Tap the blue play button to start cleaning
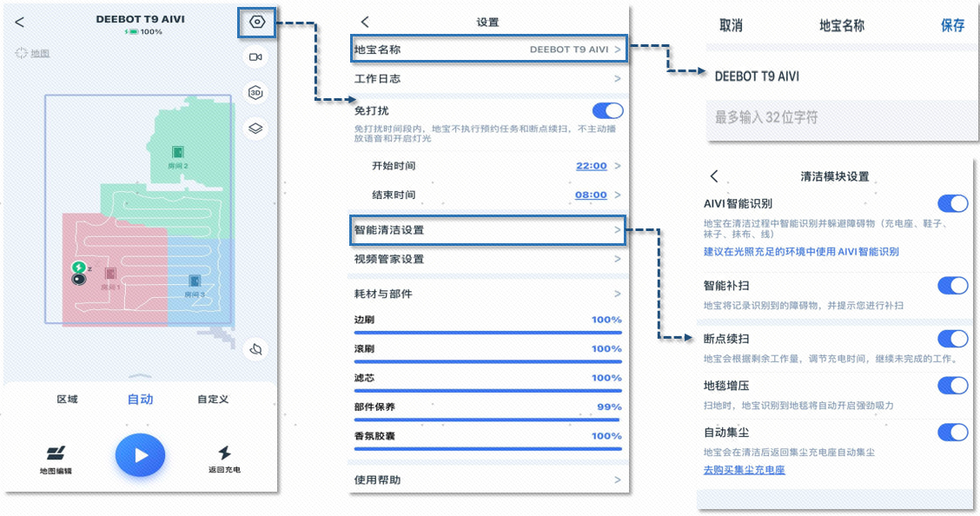Viewport: 980px width, 516px height. [x=140, y=455]
